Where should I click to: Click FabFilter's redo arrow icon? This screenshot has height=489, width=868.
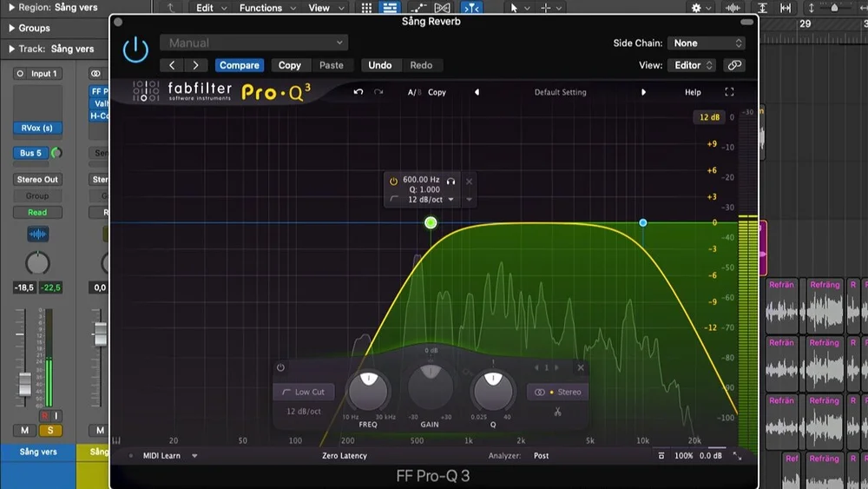(x=378, y=92)
